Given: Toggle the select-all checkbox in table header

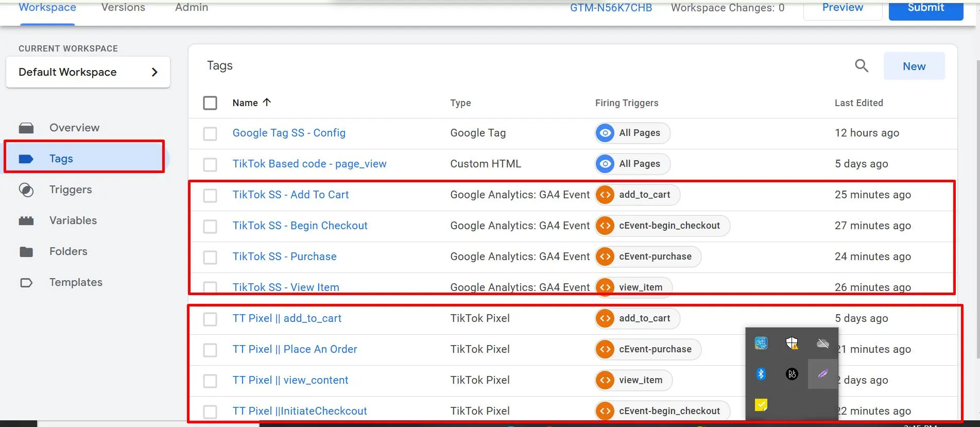Looking at the screenshot, I should [x=210, y=103].
